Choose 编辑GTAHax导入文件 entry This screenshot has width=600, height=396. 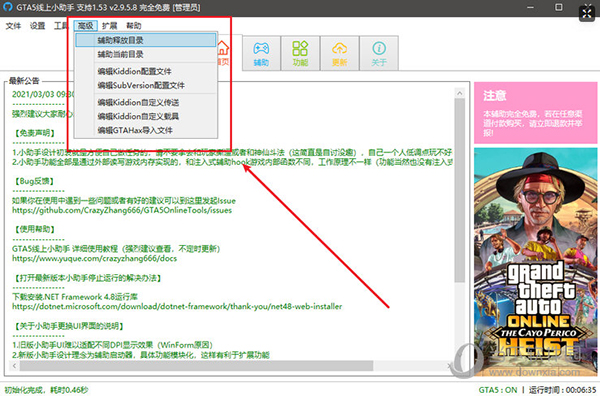[146, 130]
